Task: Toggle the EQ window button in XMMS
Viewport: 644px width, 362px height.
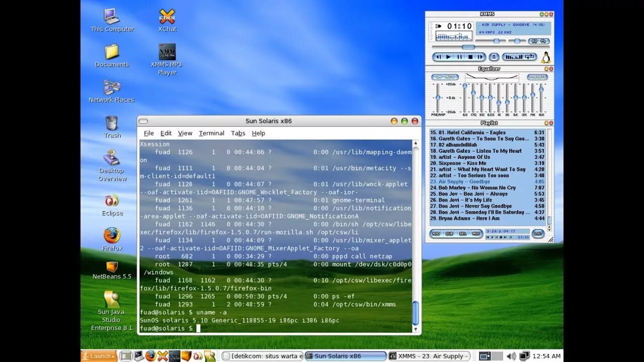Action: 534,41
